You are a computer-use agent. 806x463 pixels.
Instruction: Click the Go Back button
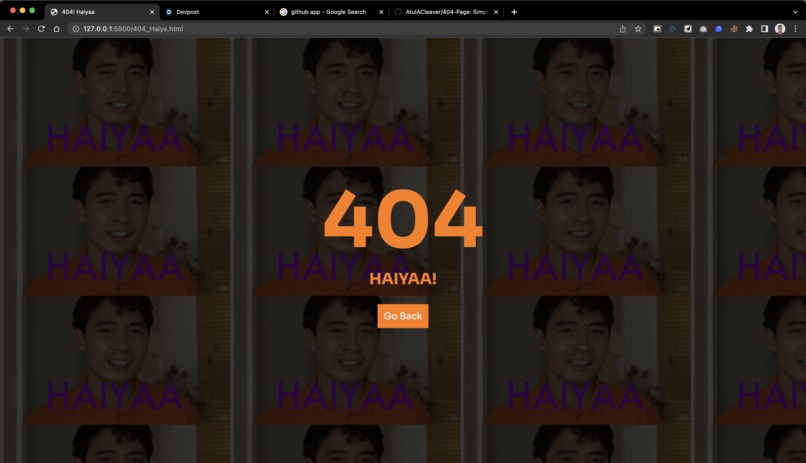(402, 316)
